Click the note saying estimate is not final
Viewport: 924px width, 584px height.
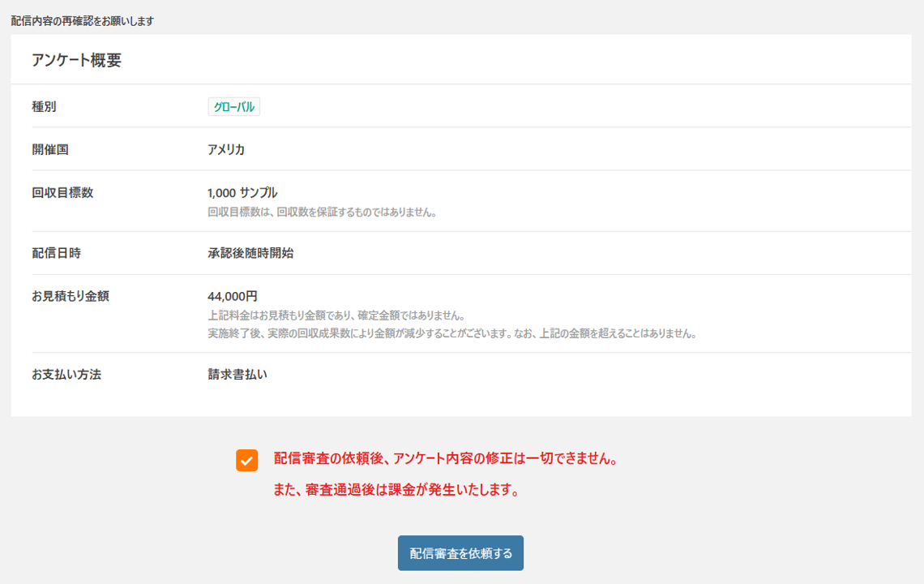(x=336, y=316)
